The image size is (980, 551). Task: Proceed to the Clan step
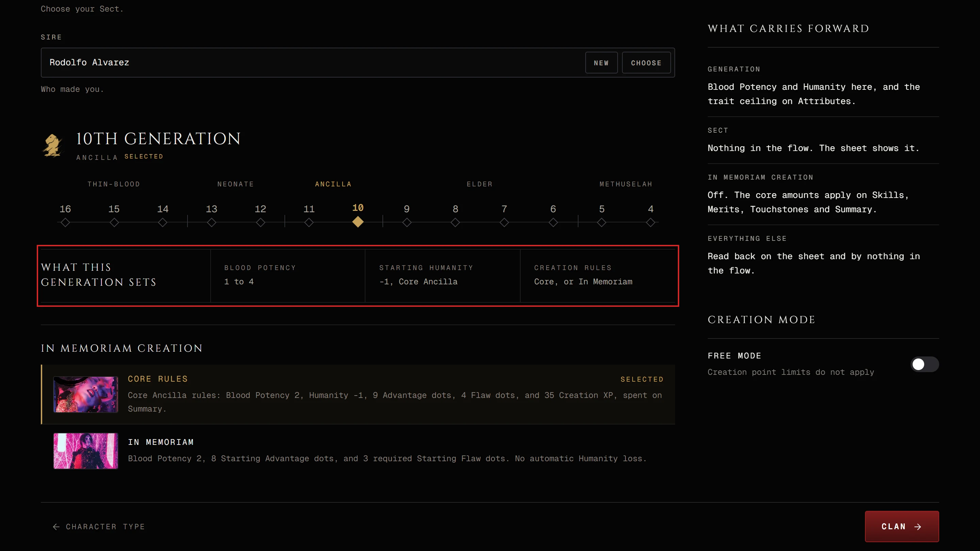pyautogui.click(x=902, y=526)
